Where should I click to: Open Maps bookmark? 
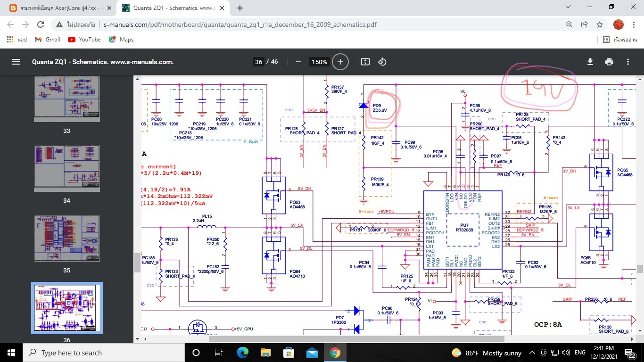[121, 40]
